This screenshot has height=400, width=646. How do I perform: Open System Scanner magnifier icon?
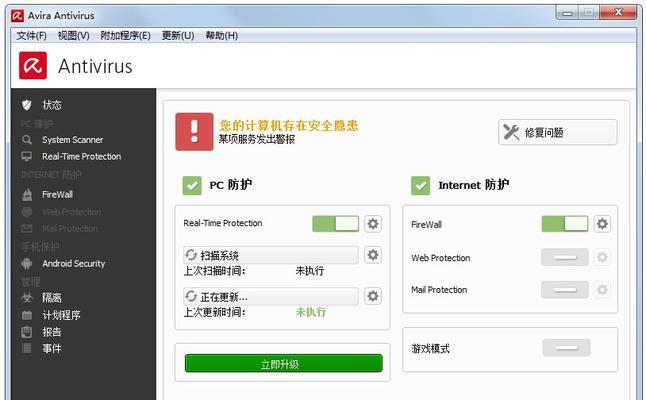point(27,140)
